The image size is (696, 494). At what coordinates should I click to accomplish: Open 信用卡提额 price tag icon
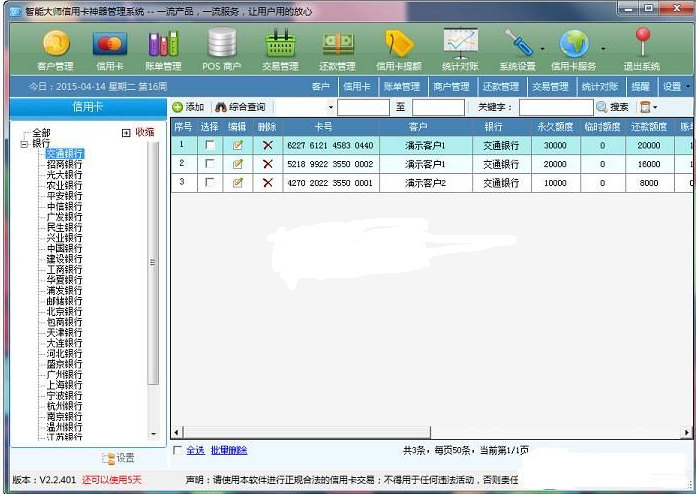(399, 43)
